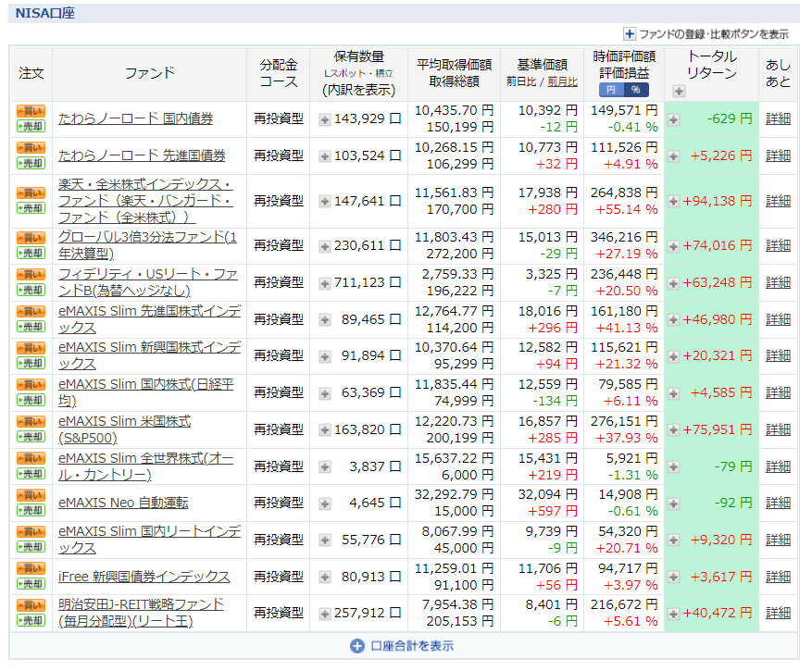Click 時価評価額 value 346,216 円
This screenshot has width=812, height=671.
tap(624, 237)
